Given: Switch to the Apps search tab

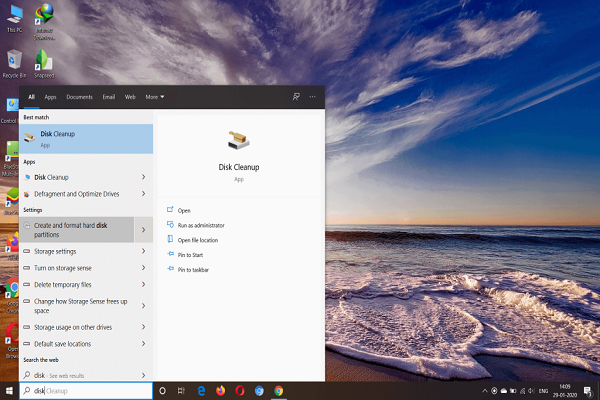Looking at the screenshot, I should (50, 97).
